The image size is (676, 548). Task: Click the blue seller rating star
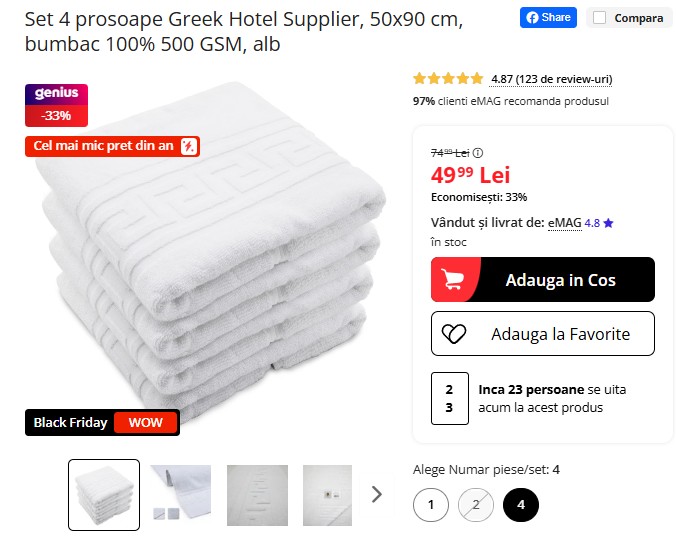[608, 223]
